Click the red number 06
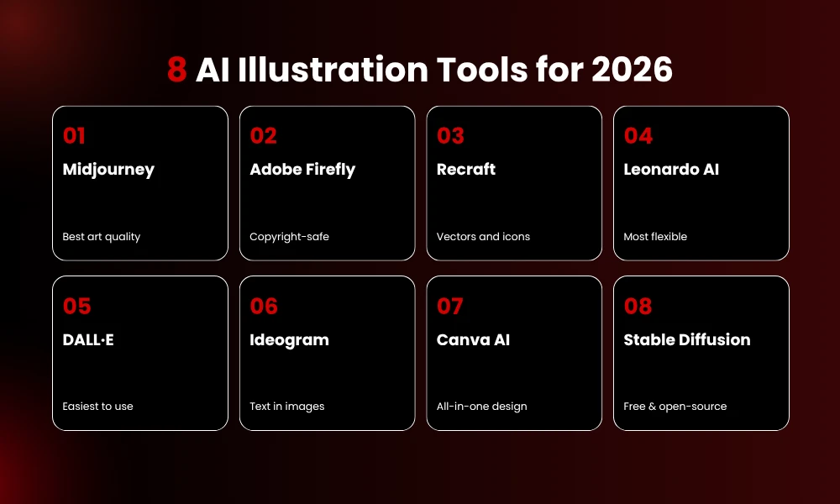The height and width of the screenshot is (504, 840). (264, 306)
